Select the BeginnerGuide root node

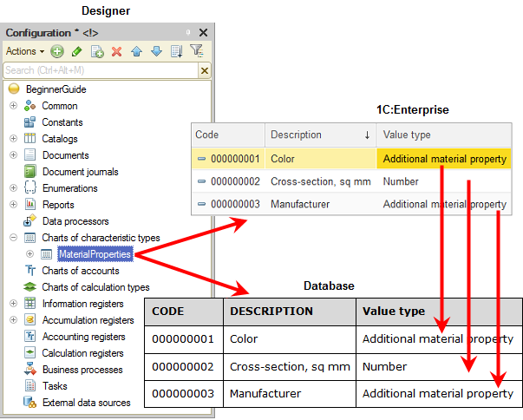(56, 89)
